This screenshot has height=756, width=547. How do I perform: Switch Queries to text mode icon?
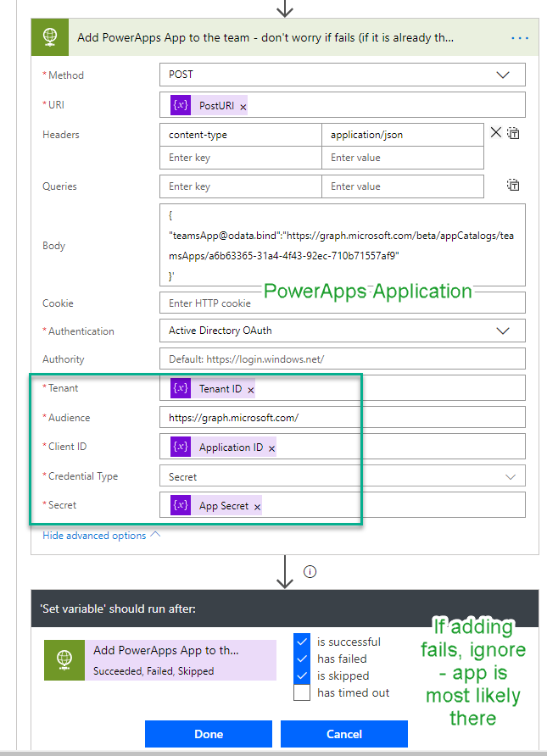coord(513,185)
